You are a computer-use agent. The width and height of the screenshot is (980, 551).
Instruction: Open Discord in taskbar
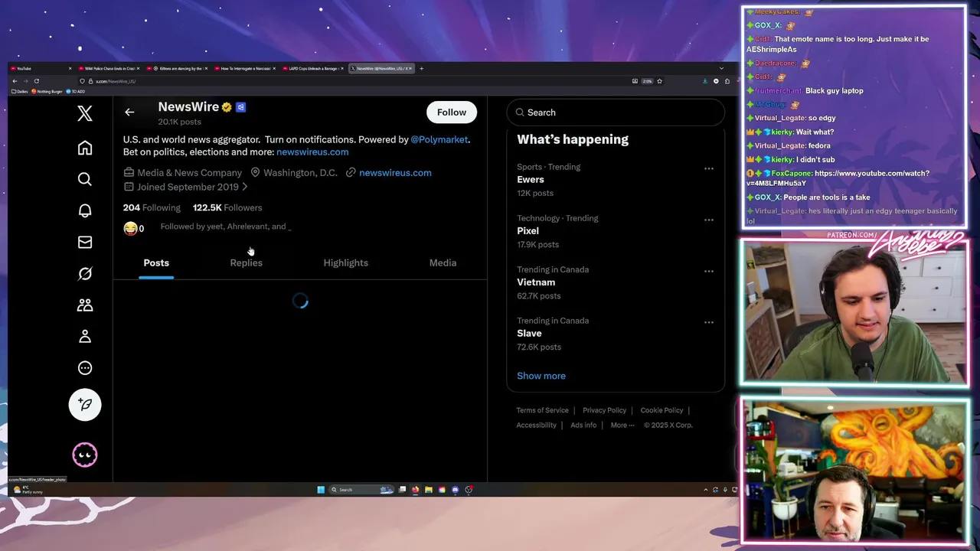tap(456, 490)
